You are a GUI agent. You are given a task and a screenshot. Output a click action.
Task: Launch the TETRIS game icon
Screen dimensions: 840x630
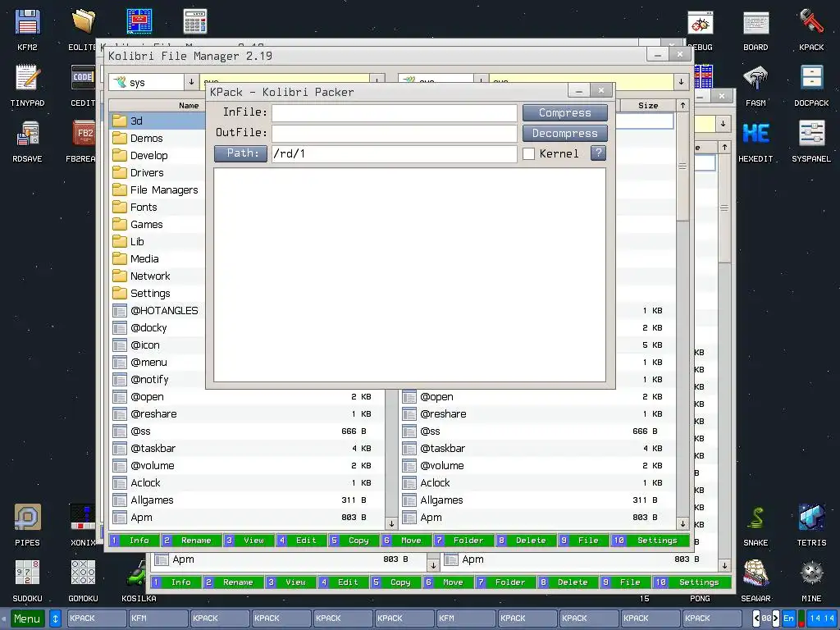click(x=811, y=525)
